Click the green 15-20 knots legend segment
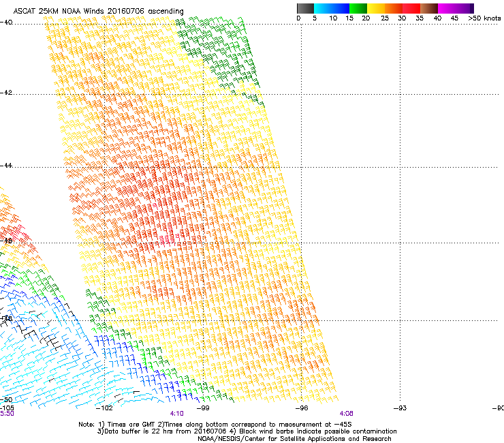 358,8
